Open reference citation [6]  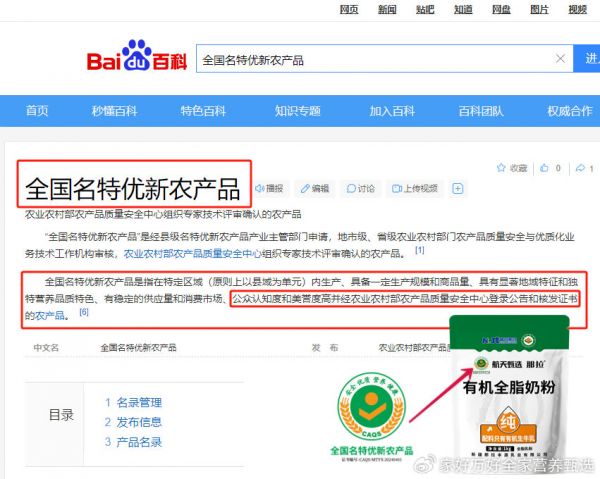[x=84, y=312]
